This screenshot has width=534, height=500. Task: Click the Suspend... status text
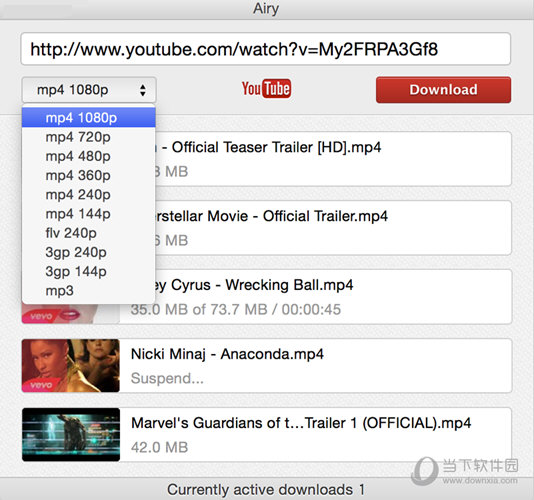(167, 378)
